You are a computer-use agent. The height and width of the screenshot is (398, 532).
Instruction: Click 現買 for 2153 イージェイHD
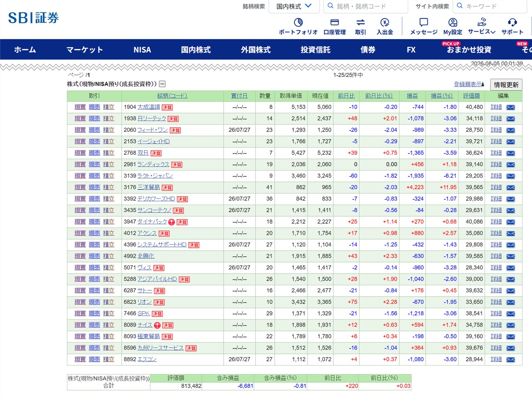point(80,141)
